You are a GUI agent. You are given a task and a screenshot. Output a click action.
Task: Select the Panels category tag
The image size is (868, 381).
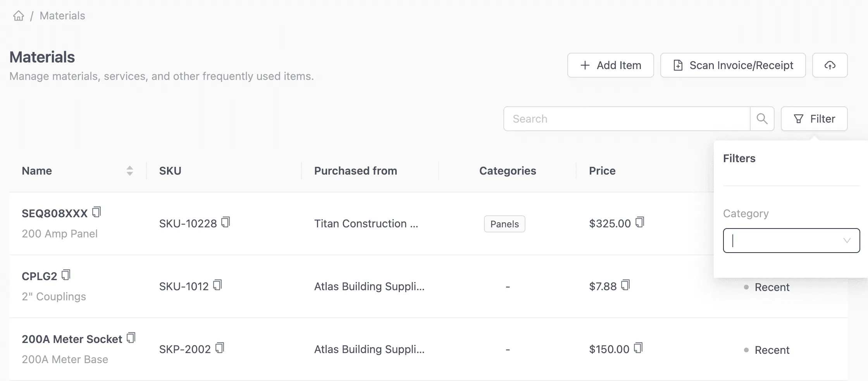[504, 224]
